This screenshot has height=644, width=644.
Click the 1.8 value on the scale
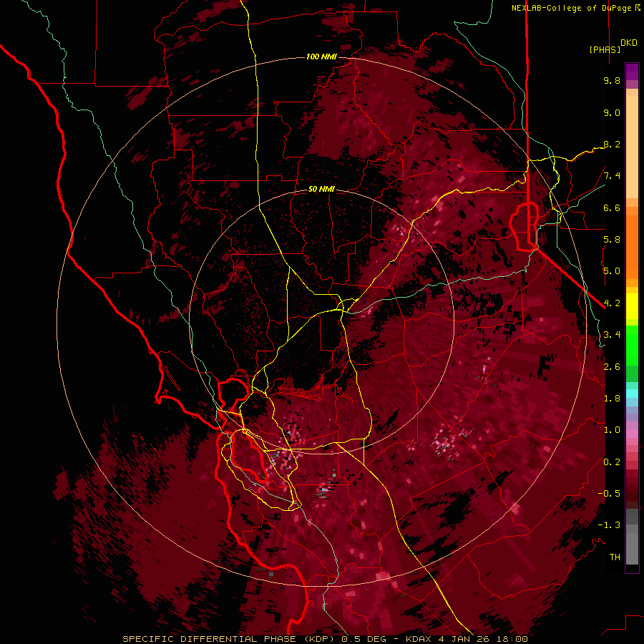612,399
